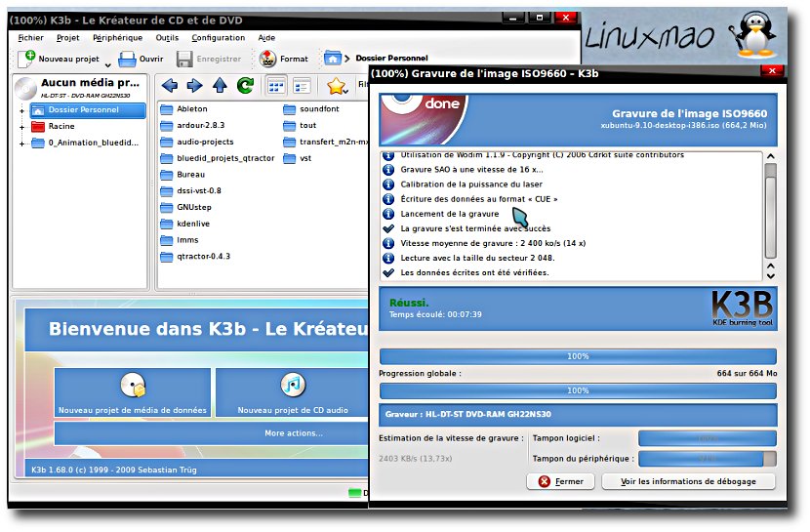Select the lmms folder
The width and height of the screenshot is (810, 532).
tap(179, 240)
